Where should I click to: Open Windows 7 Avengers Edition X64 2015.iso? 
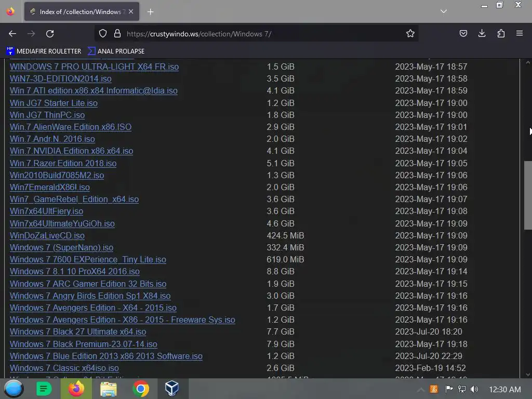pyautogui.click(x=94, y=308)
